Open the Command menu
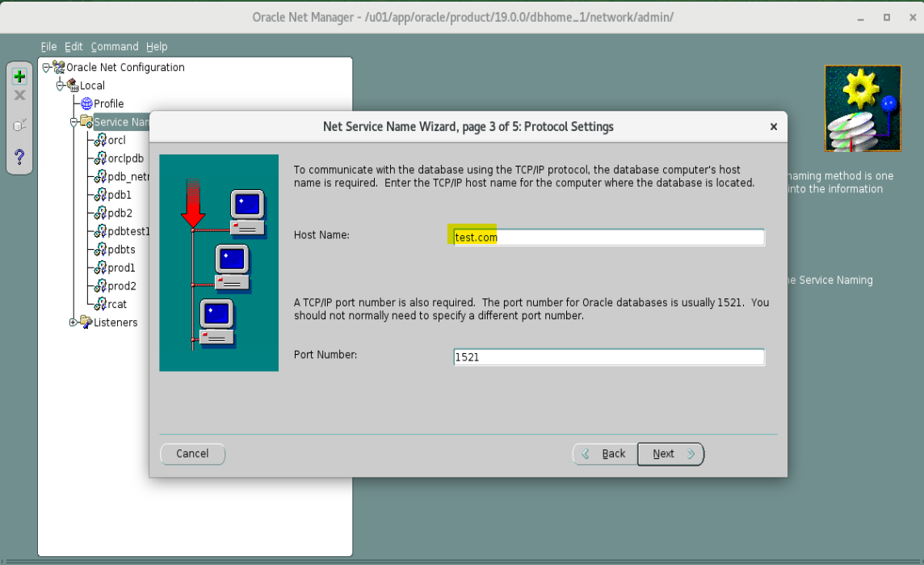 (x=115, y=47)
